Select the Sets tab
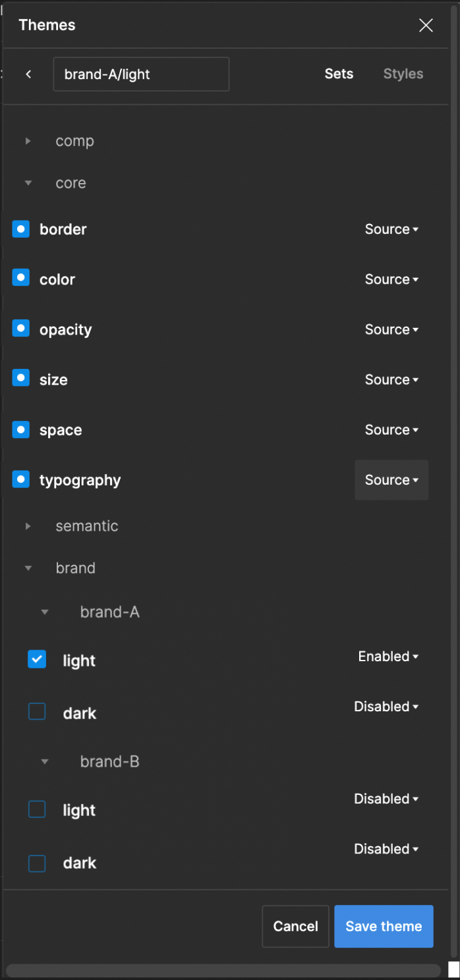This screenshot has height=980, width=460. tap(339, 74)
